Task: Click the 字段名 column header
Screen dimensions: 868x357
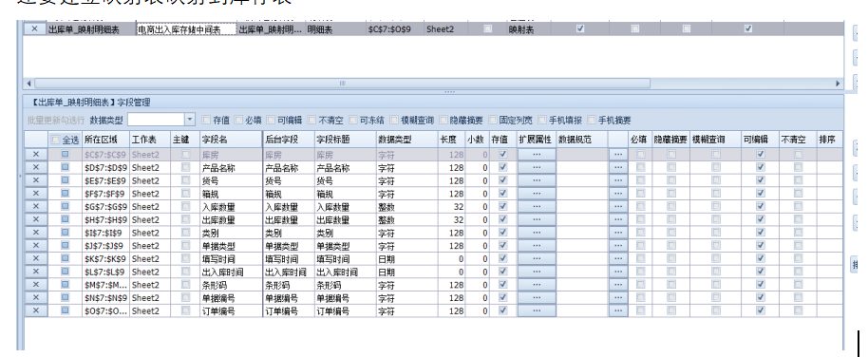Action: point(231,140)
